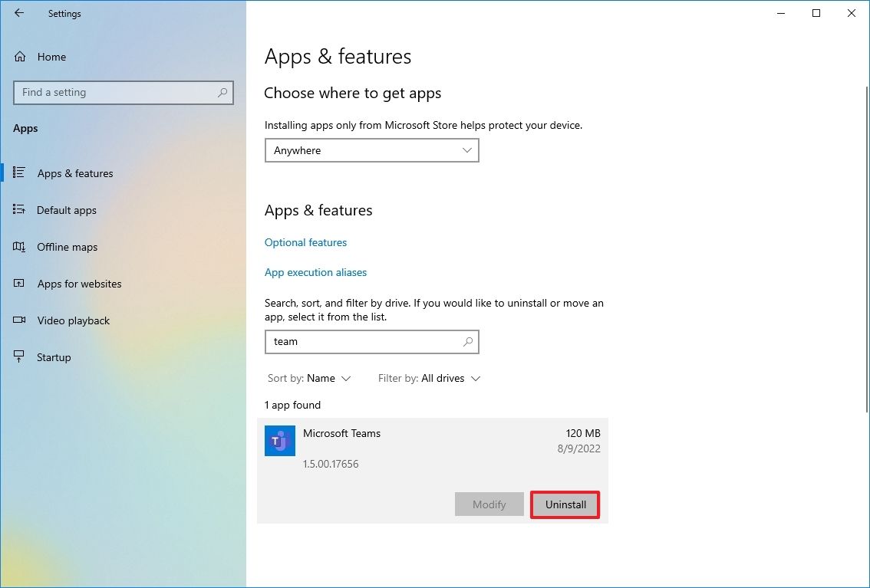Open App execution aliases
Screen dimensions: 870x588
pos(315,272)
